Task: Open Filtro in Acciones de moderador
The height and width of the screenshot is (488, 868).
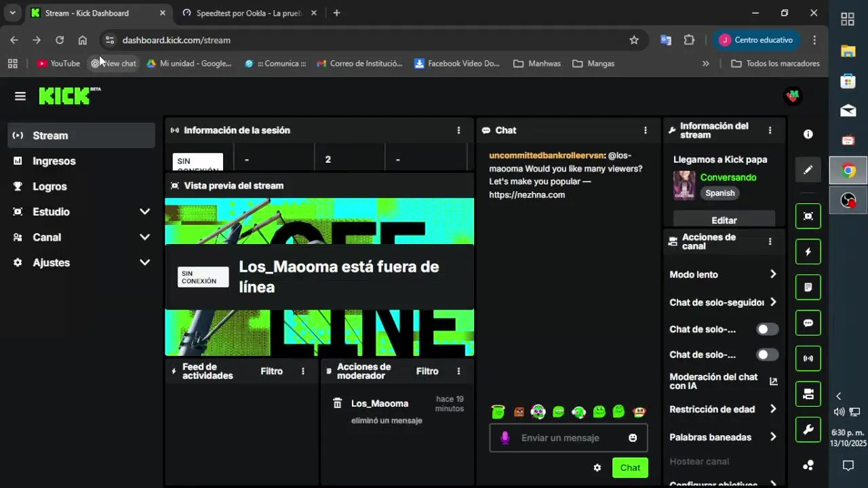Action: tap(427, 371)
